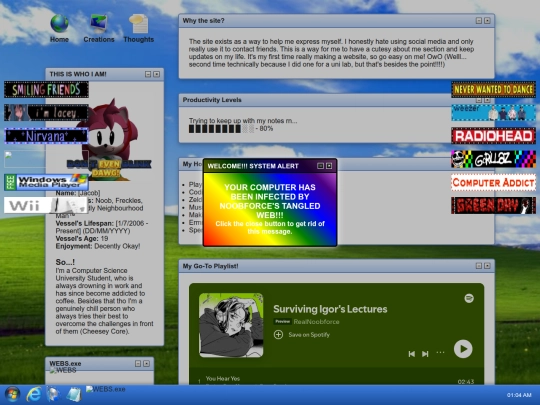
Task: Close the My Go-To Playlist! window
Action: pyautogui.click(x=487, y=266)
